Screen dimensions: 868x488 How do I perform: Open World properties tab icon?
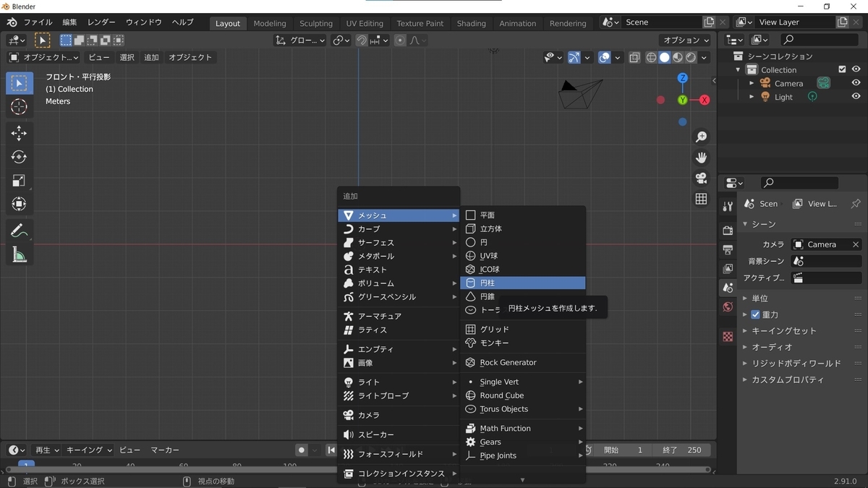click(728, 307)
